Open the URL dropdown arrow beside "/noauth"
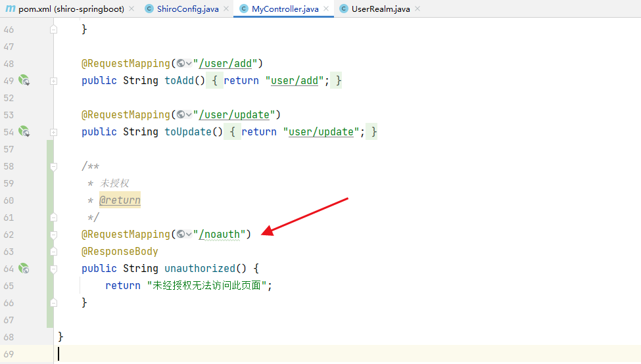641x364 pixels. pyautogui.click(x=189, y=235)
